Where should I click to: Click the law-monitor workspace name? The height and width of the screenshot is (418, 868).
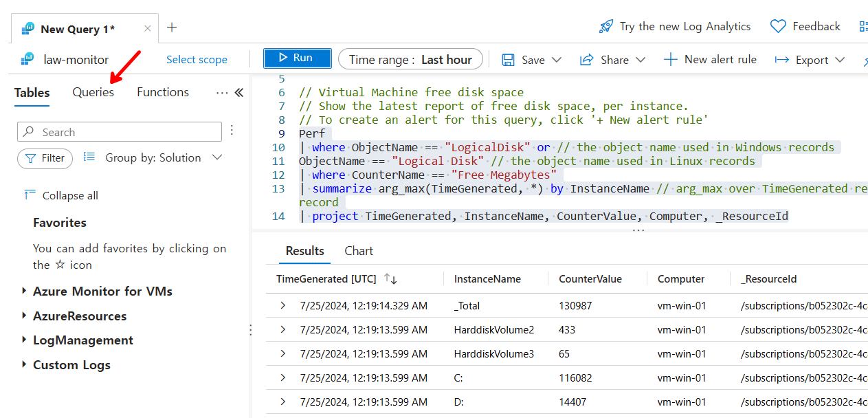76,60
